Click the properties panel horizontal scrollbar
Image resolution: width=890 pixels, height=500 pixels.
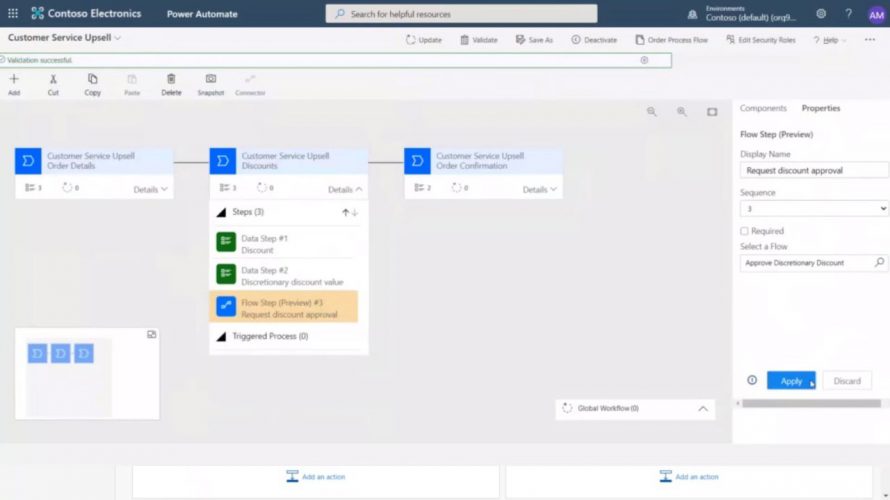pyautogui.click(x=811, y=404)
